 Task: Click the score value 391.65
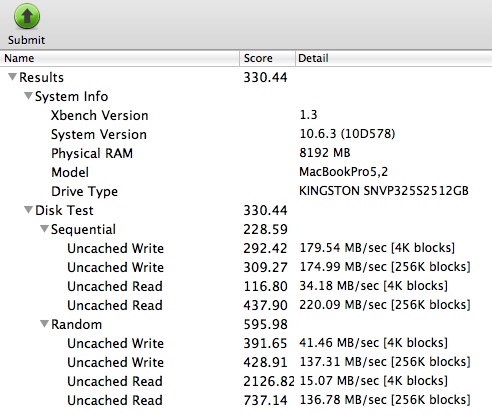pyautogui.click(x=265, y=343)
